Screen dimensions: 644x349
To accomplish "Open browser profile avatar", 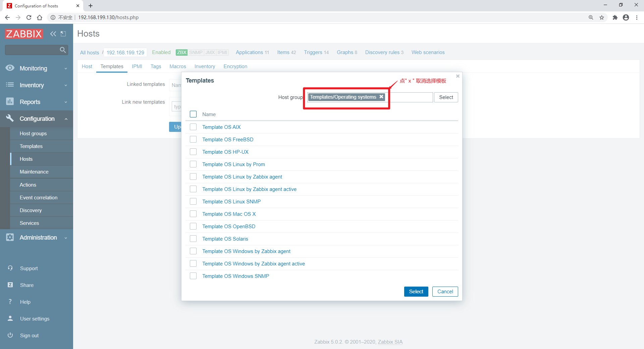I will coord(626,17).
